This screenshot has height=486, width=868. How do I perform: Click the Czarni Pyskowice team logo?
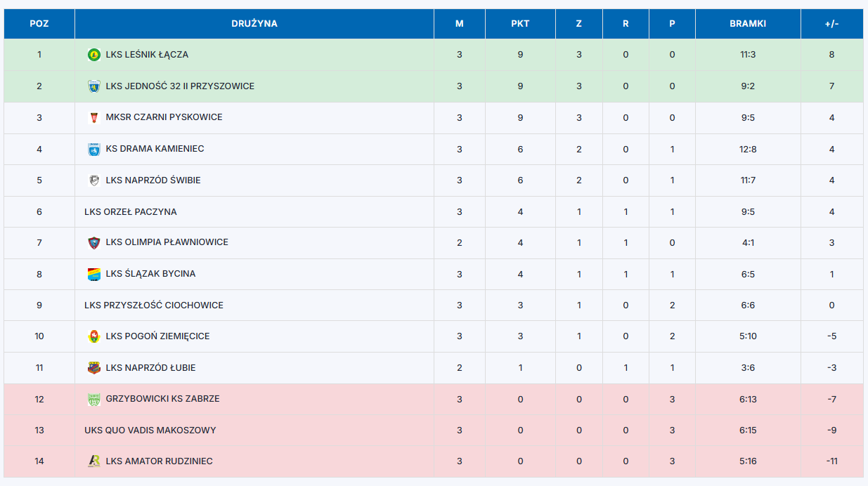(93, 117)
